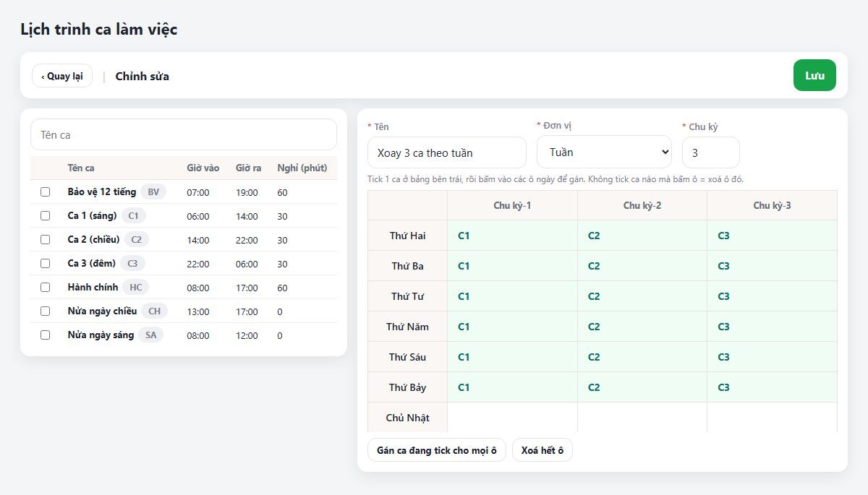This screenshot has width=868, height=495.
Task: Tick the Bảo vệ 12 tiếng shift checkbox
Action: pos(45,192)
